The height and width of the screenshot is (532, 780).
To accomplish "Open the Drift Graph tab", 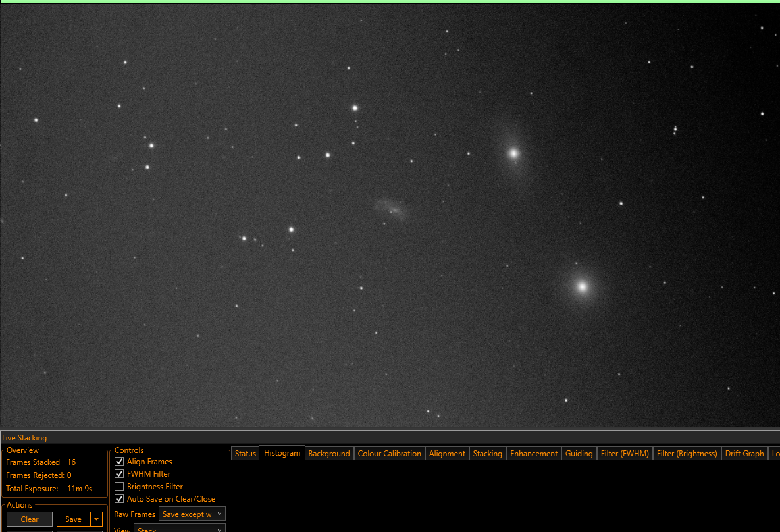I will coord(744,454).
